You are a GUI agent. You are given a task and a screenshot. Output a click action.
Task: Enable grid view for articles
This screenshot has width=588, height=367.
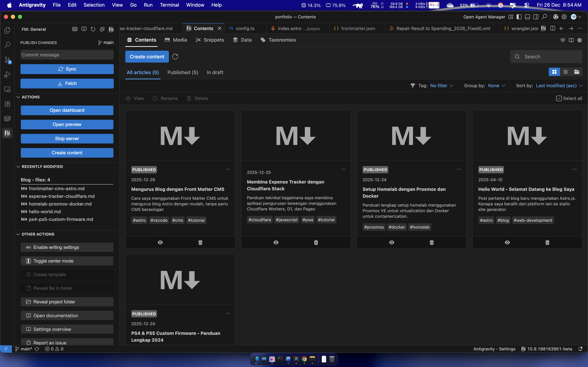pos(554,72)
